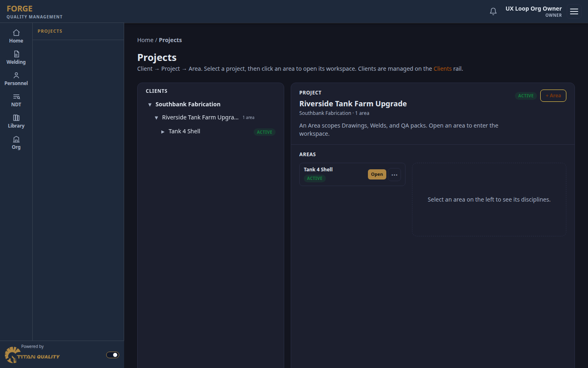Open the Welding module
This screenshot has height=368, width=588.
click(16, 58)
